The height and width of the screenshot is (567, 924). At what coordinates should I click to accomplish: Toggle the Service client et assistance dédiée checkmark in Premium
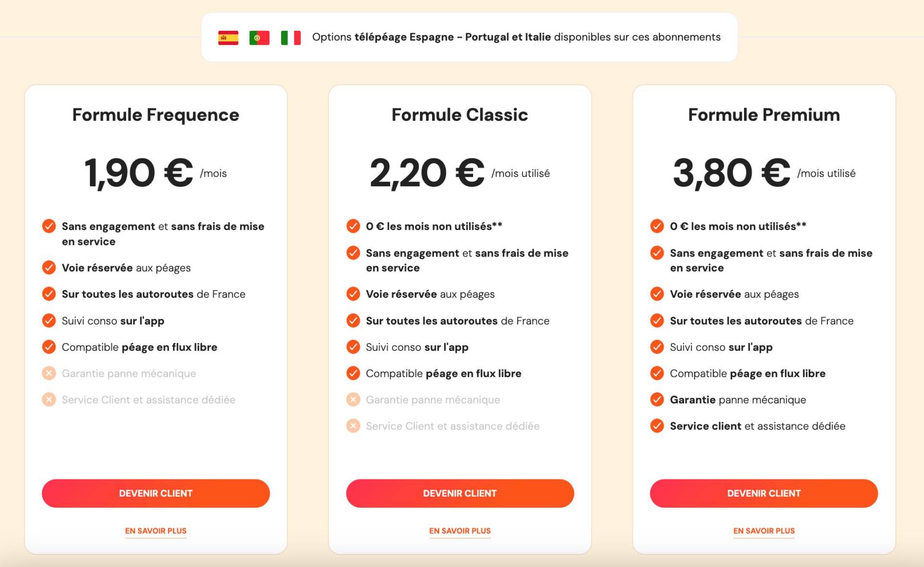pos(657,426)
